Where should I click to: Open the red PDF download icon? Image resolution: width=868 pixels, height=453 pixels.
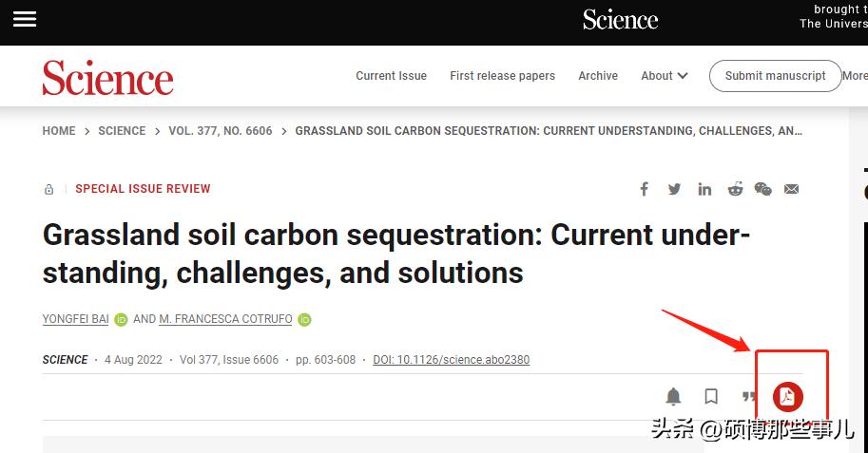tap(787, 396)
